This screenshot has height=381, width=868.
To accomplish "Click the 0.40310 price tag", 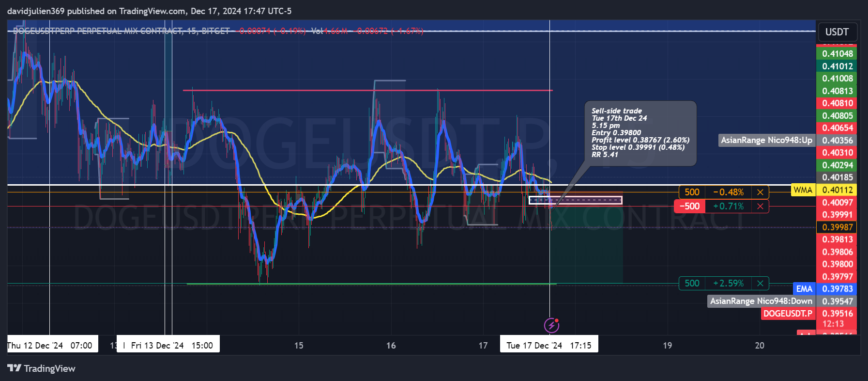I will 837,153.
